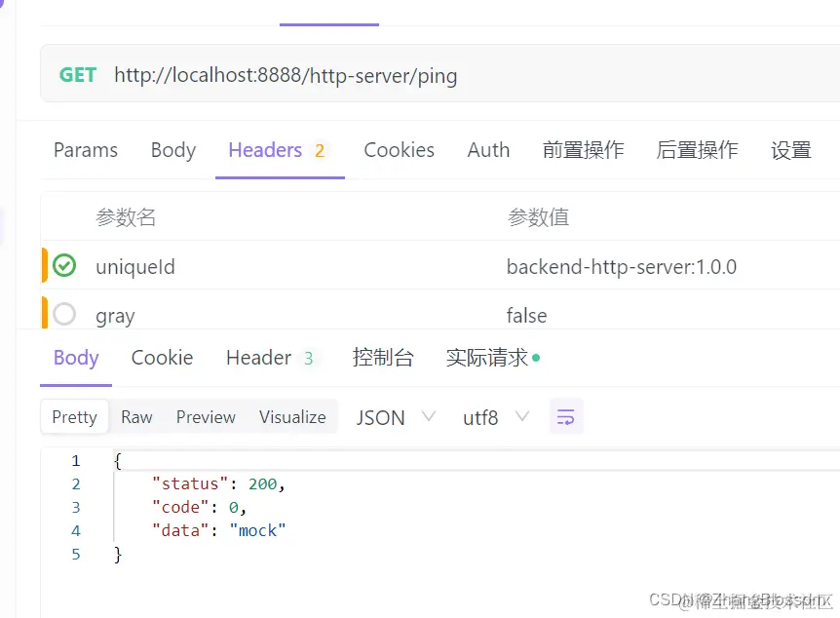Open the request Body tab
This screenshot has width=840, height=618.
[172, 150]
